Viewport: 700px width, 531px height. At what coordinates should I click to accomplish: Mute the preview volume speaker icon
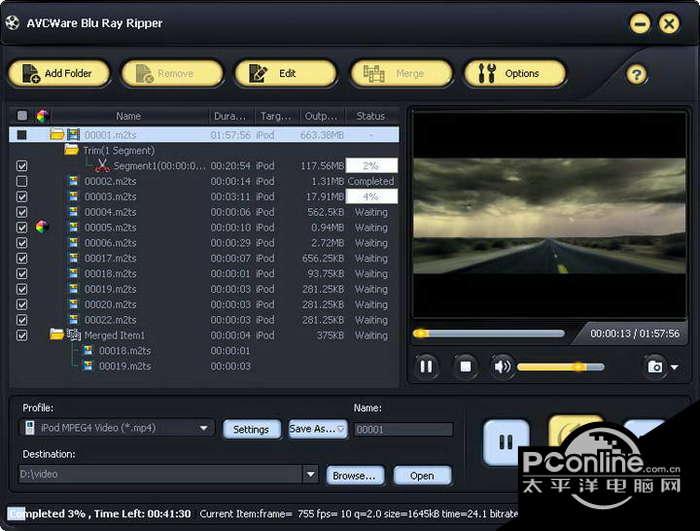502,367
